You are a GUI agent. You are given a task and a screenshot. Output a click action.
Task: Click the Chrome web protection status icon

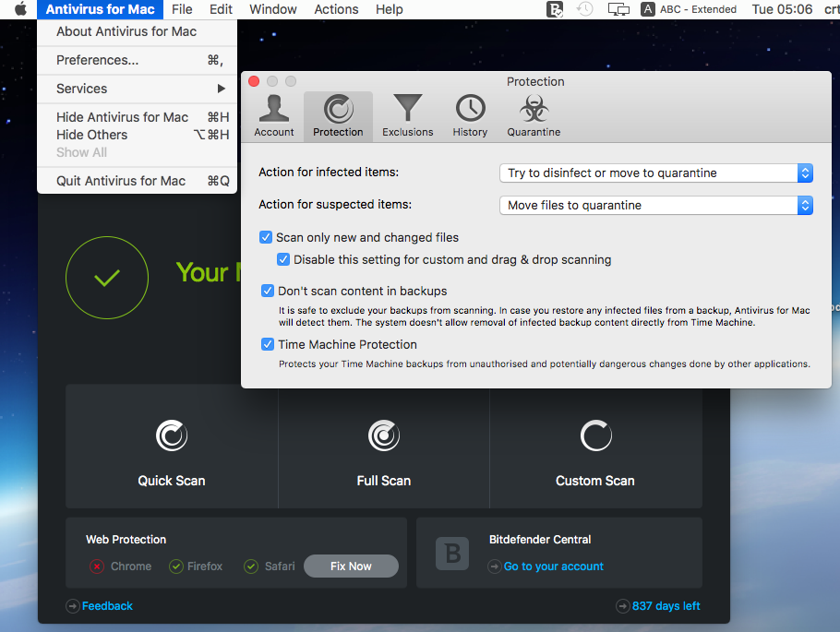coord(97,566)
